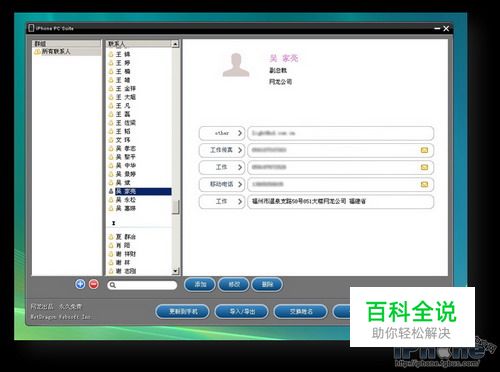Click the yellow message icon in 移动电话 row
Viewport: 500px width, 372px height.
tap(424, 184)
